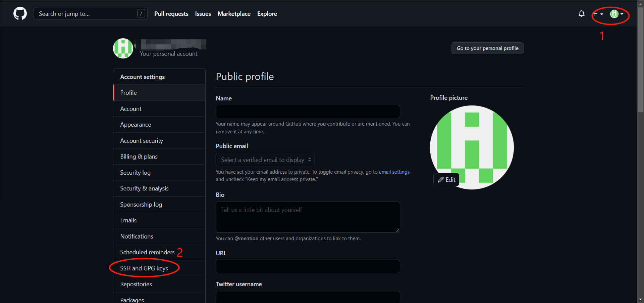Open Packages settings

click(x=159, y=298)
